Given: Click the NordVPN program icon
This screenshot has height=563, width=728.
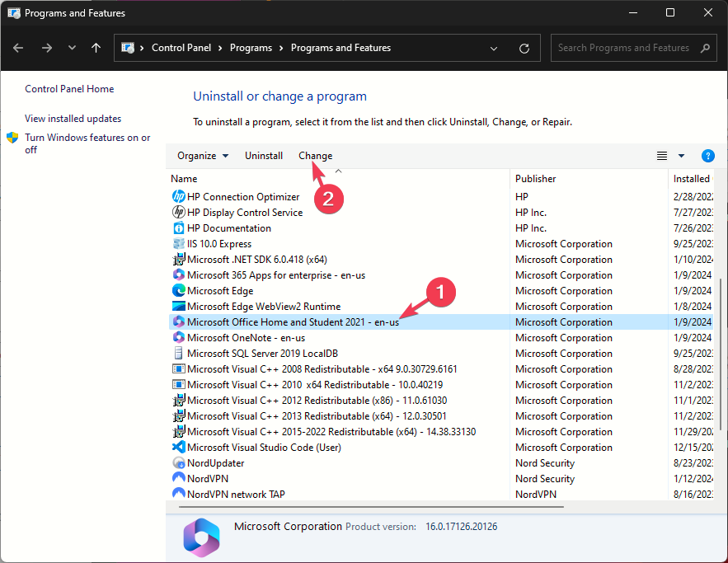Looking at the screenshot, I should [178, 479].
